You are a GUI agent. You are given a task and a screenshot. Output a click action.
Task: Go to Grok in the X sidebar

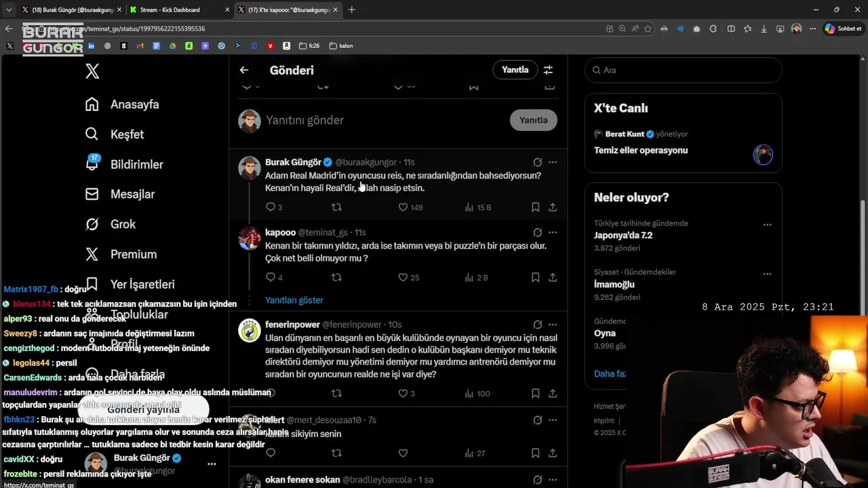[111, 224]
